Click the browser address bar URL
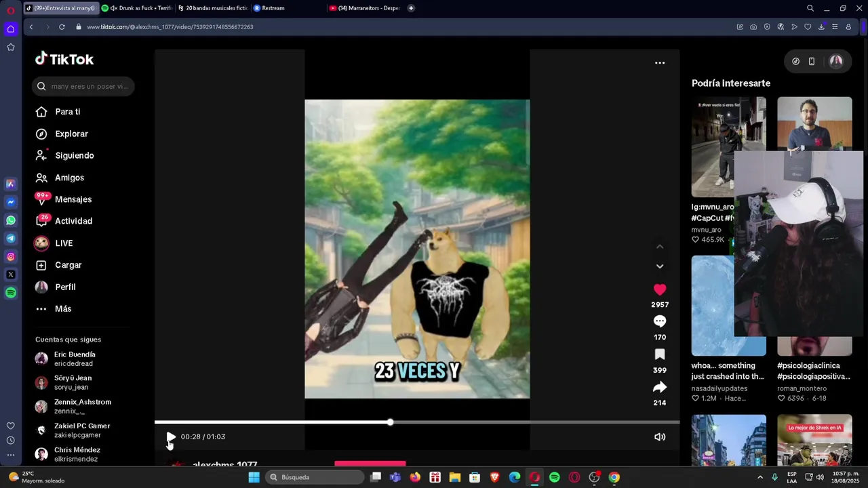Image resolution: width=868 pixels, height=488 pixels. click(170, 27)
